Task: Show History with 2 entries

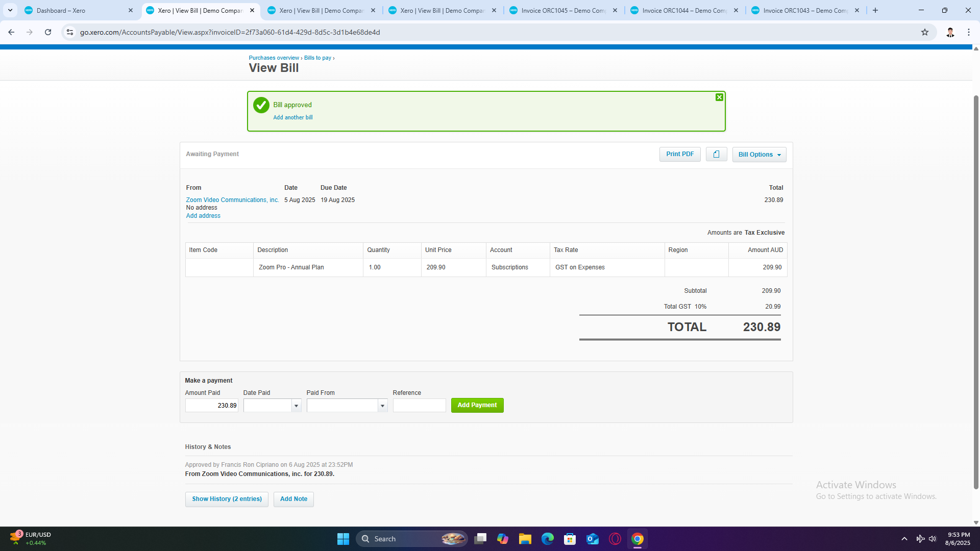Action: click(x=227, y=499)
